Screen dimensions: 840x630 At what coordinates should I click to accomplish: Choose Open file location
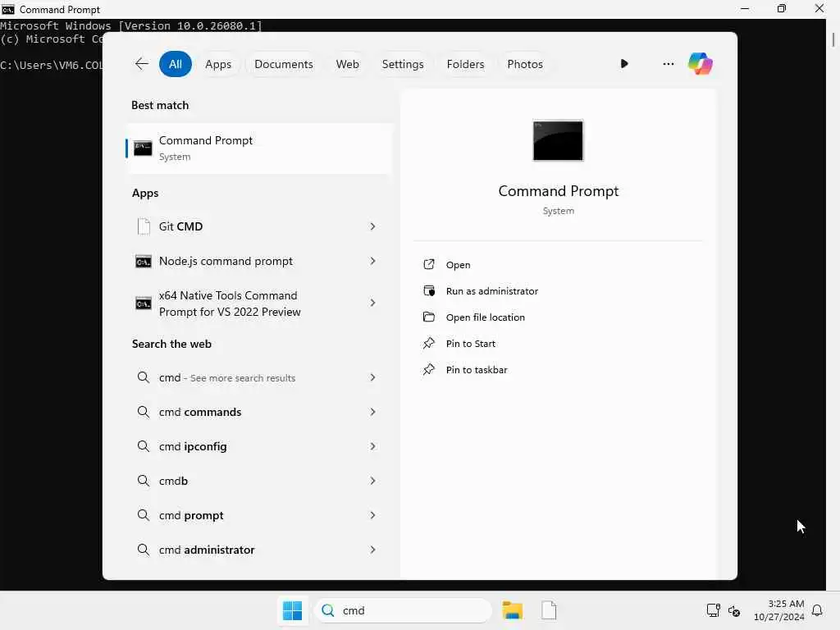[x=486, y=317]
